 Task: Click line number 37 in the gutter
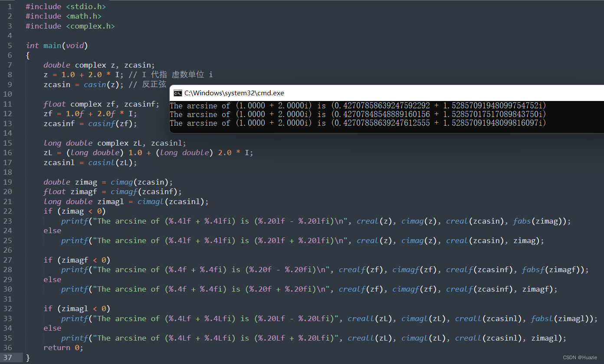click(x=10, y=357)
